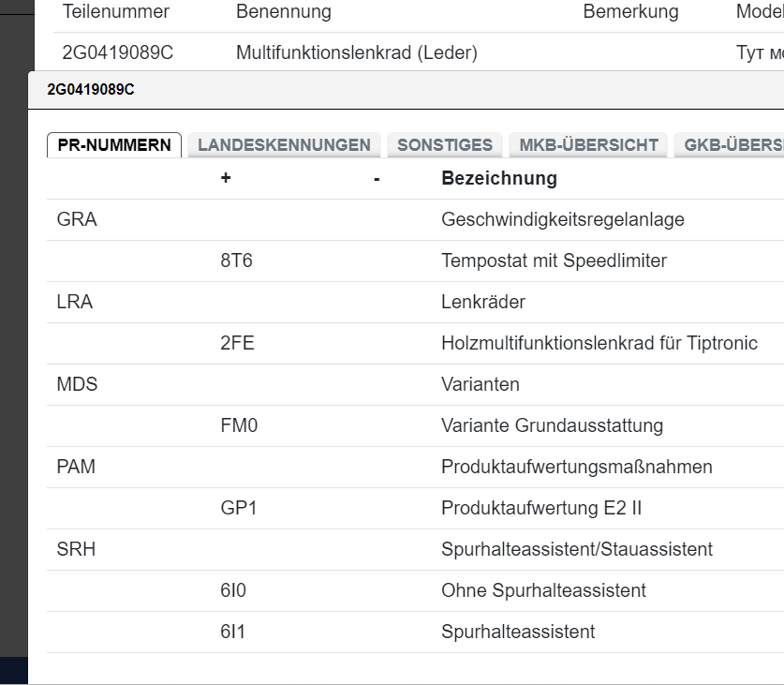Select the MKB-ÜBERSICHT tab
Viewport: 784px width, 685px height.
(588, 145)
